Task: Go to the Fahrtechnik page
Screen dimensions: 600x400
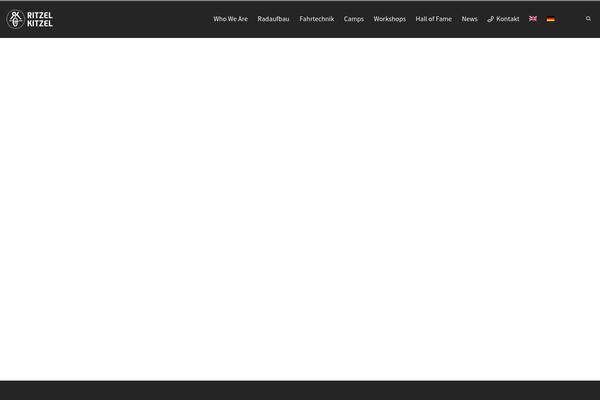Action: 316,19
